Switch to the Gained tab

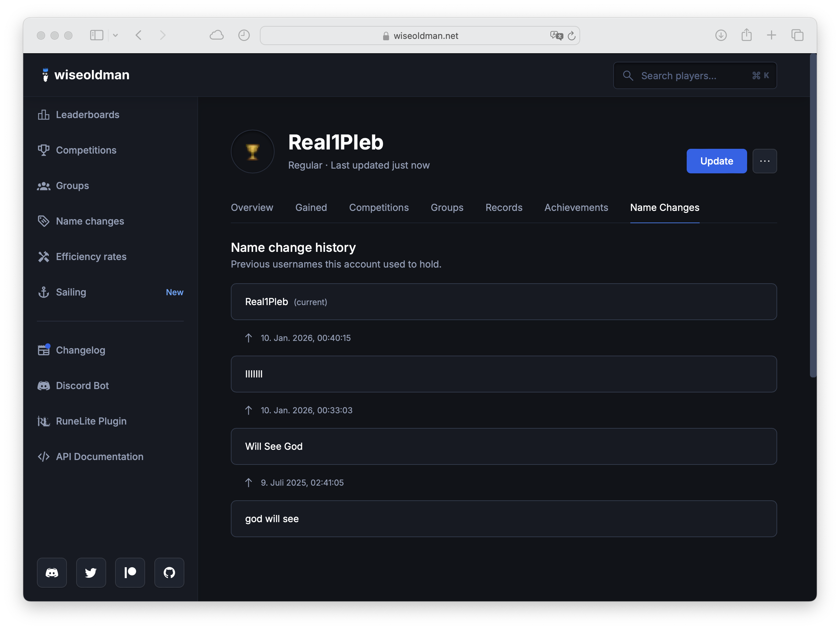(311, 207)
